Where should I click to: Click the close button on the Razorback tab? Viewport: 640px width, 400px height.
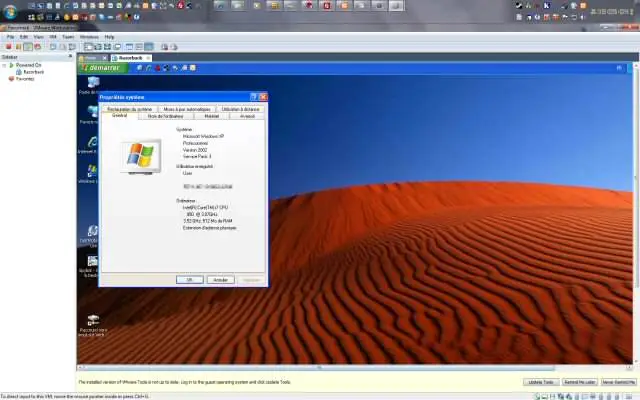148,58
